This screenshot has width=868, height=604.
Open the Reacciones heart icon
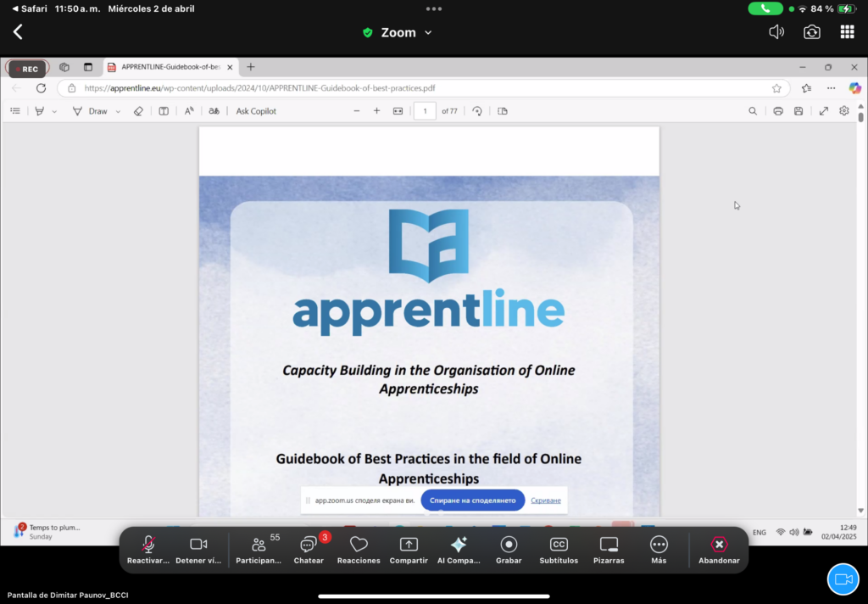point(359,549)
